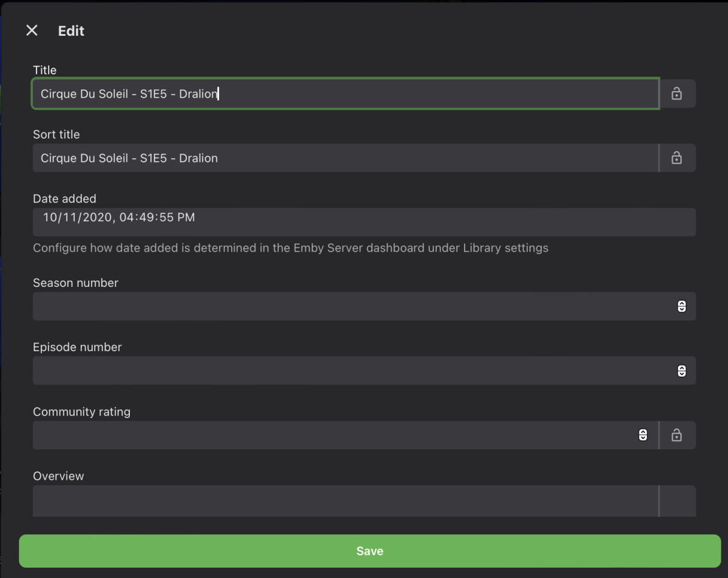Toggle the lock on the Sort title field
This screenshot has width=728, height=578.
click(677, 158)
